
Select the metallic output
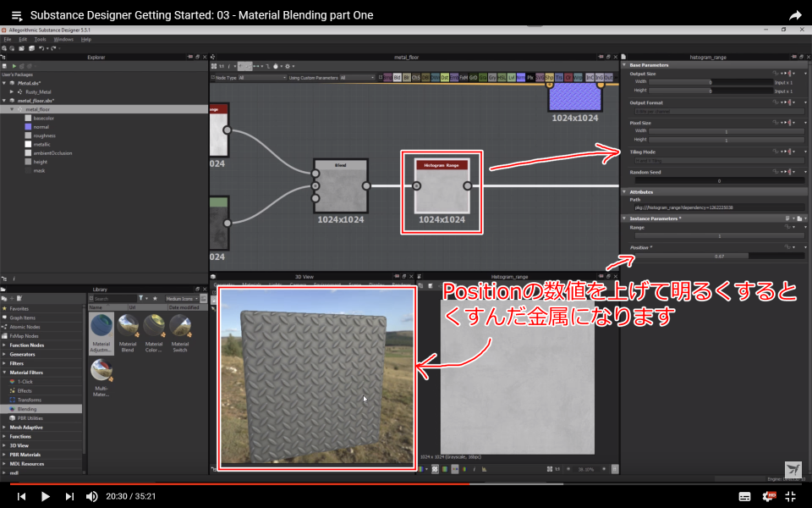[42, 145]
